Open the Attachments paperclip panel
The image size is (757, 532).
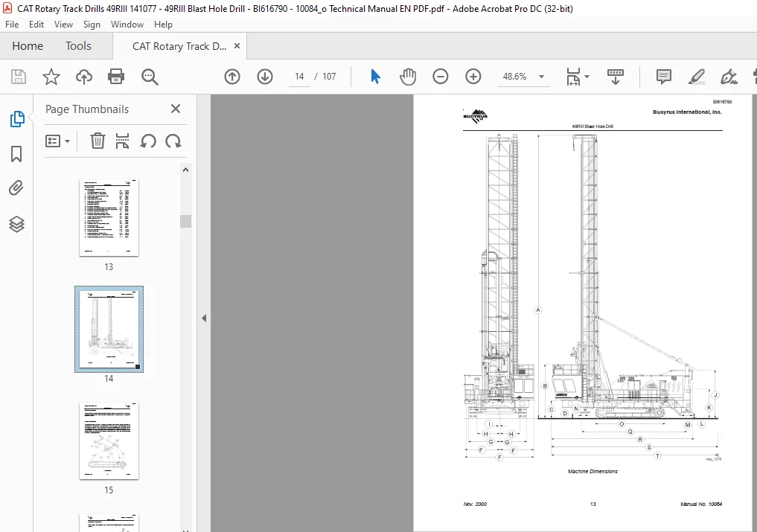click(x=16, y=188)
